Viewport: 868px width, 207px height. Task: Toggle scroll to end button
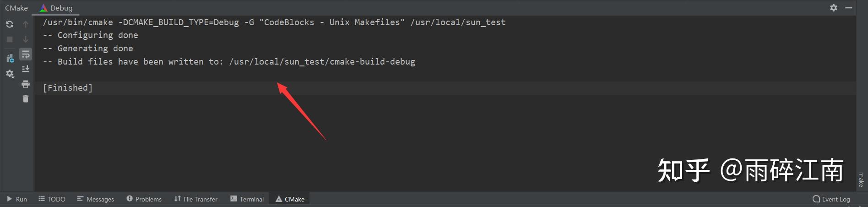26,69
